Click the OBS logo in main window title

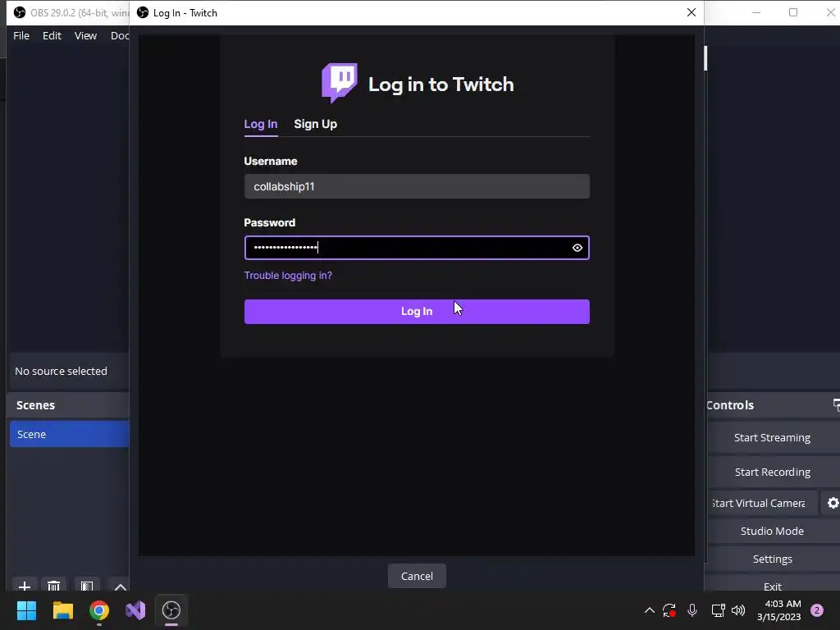[x=20, y=12]
